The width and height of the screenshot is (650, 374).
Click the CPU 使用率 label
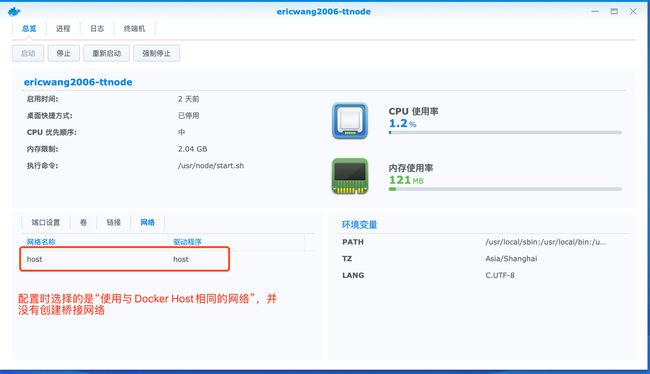(413, 111)
